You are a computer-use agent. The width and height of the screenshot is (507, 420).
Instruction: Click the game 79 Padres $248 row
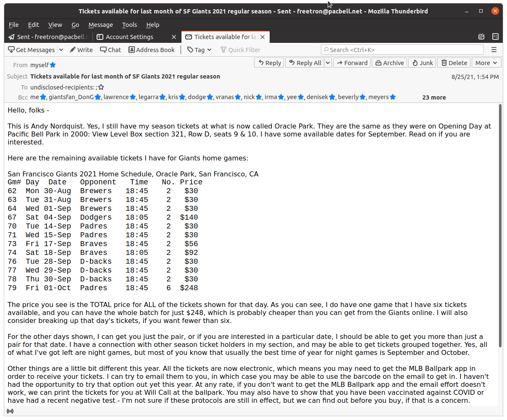[102, 288]
